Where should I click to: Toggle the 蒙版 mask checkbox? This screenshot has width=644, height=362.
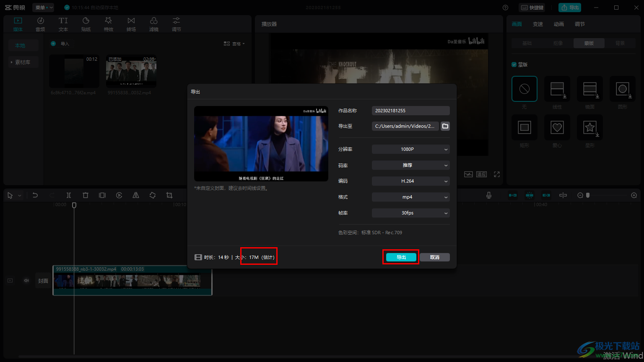514,65
